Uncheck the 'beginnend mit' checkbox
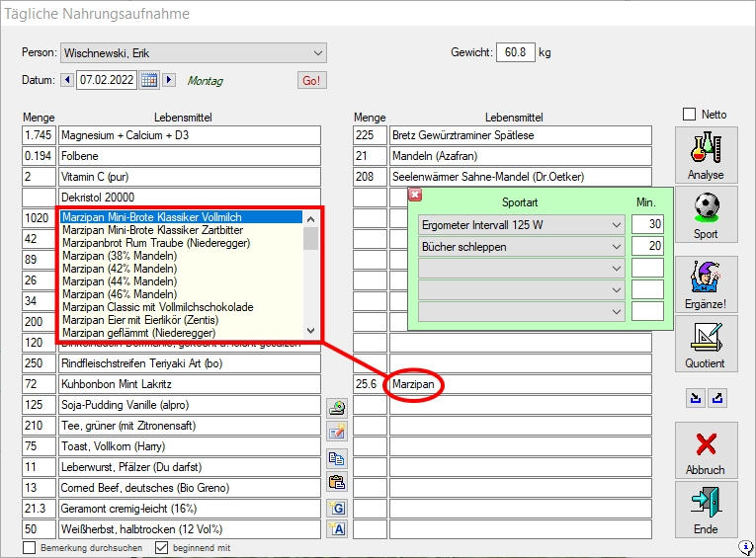 click(162, 547)
